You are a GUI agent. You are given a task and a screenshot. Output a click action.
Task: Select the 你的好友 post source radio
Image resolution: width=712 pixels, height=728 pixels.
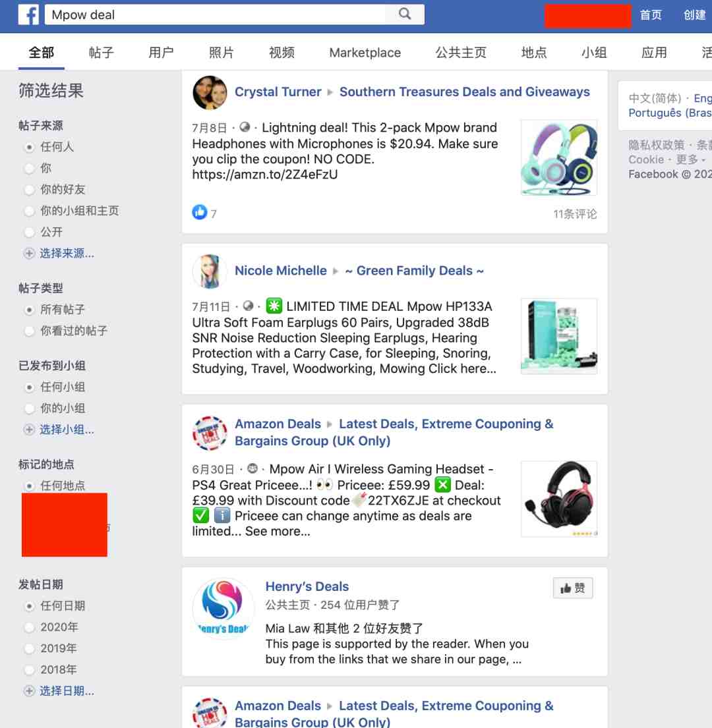29,190
